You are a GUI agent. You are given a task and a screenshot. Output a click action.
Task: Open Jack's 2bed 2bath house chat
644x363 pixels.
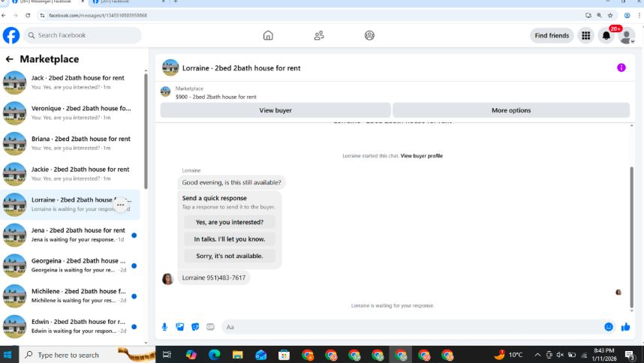click(71, 82)
